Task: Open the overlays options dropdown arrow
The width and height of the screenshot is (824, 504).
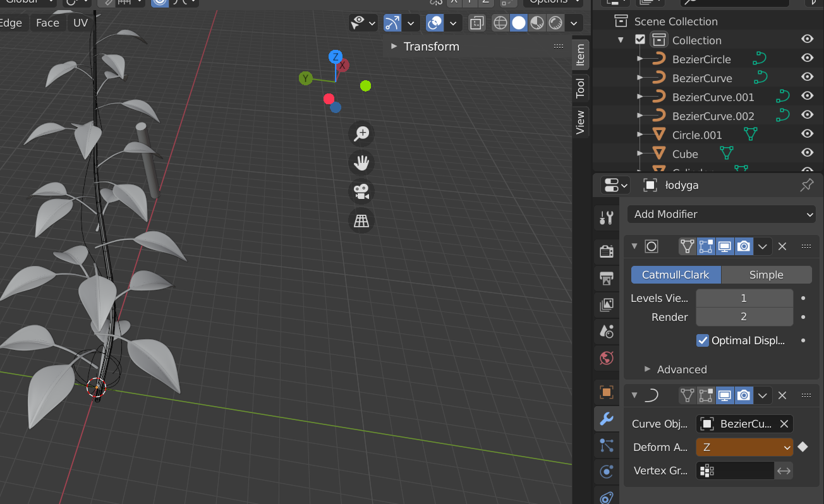Action: coord(453,23)
